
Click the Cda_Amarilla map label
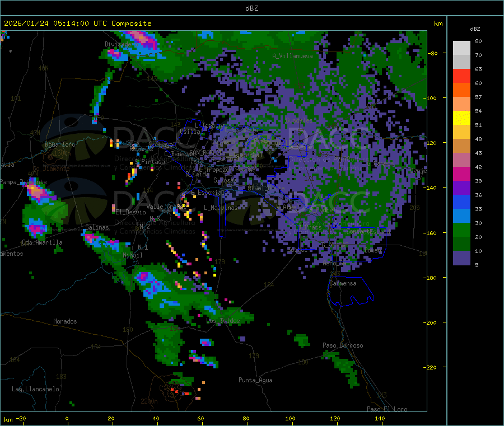tap(42, 242)
